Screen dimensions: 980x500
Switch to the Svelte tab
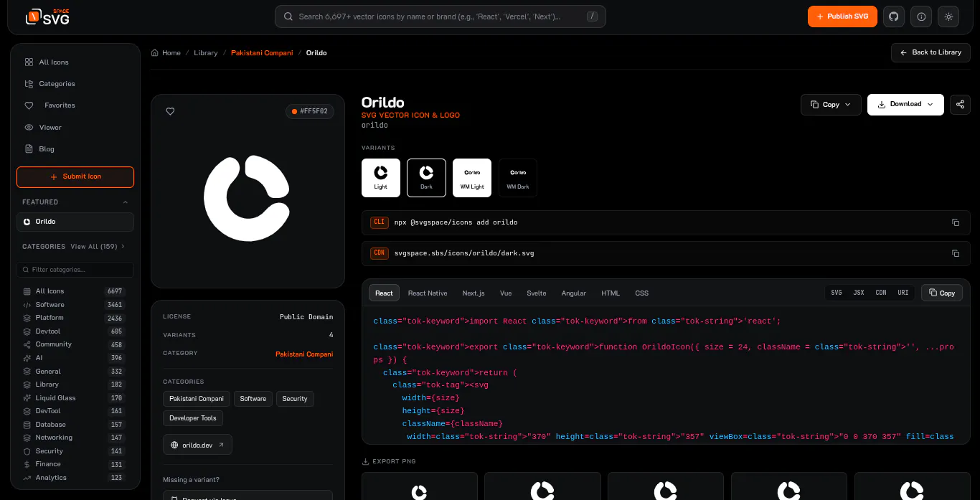click(x=537, y=293)
